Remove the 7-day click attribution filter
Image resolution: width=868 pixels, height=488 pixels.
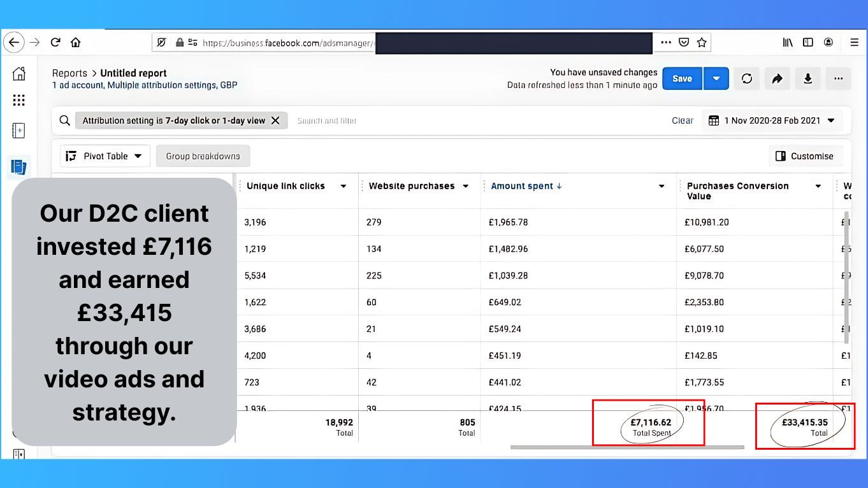coord(275,120)
